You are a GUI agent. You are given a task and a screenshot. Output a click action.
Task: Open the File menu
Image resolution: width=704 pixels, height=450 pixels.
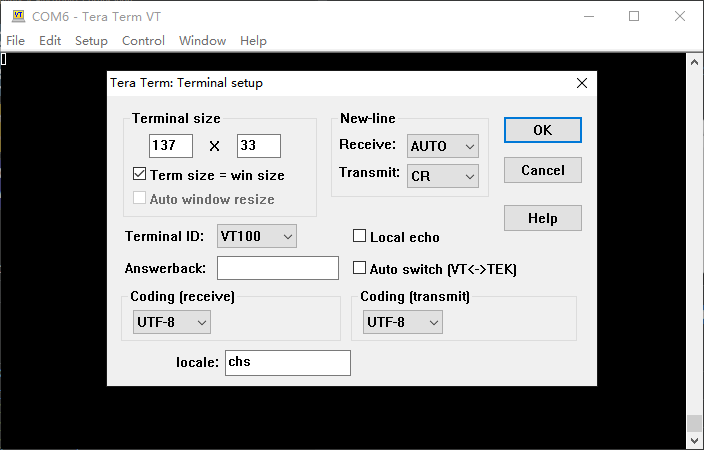pos(16,41)
